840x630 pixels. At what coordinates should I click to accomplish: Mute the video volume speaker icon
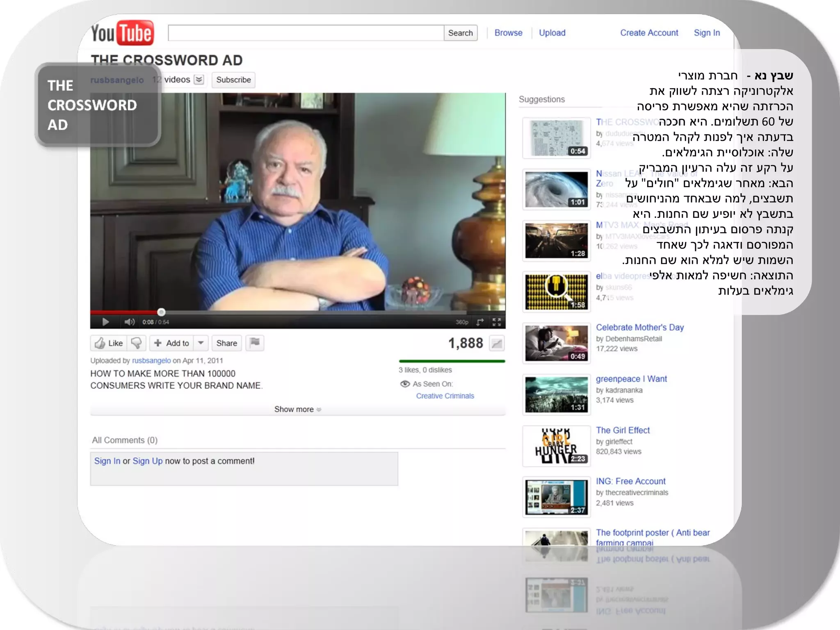(x=129, y=322)
